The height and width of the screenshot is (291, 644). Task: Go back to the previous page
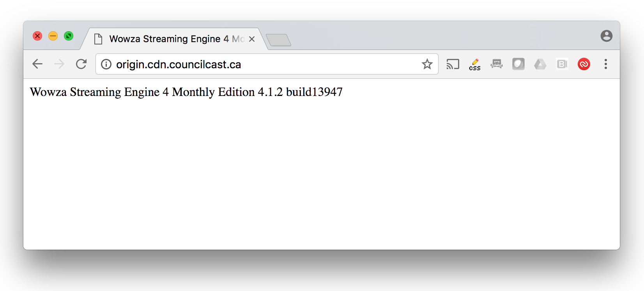pos(37,64)
